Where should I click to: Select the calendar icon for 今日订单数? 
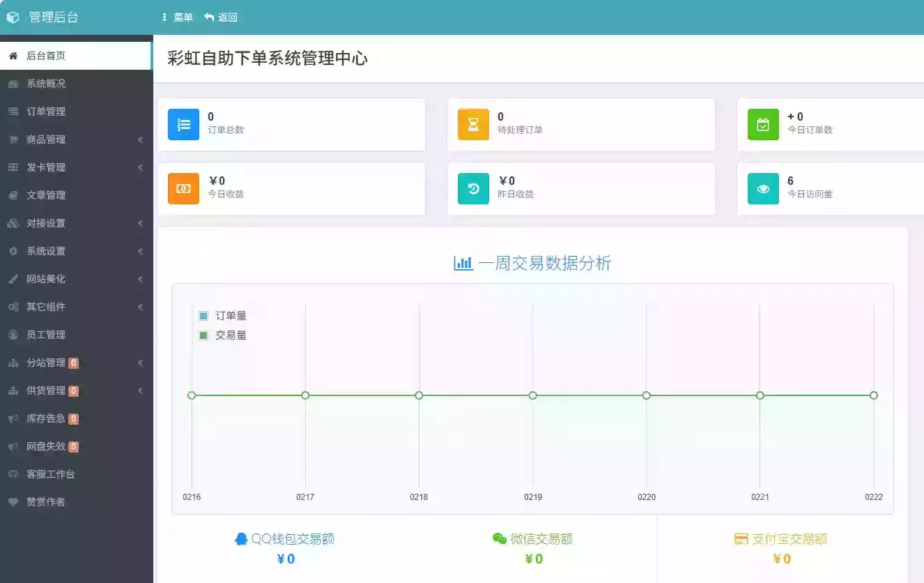pyautogui.click(x=763, y=123)
